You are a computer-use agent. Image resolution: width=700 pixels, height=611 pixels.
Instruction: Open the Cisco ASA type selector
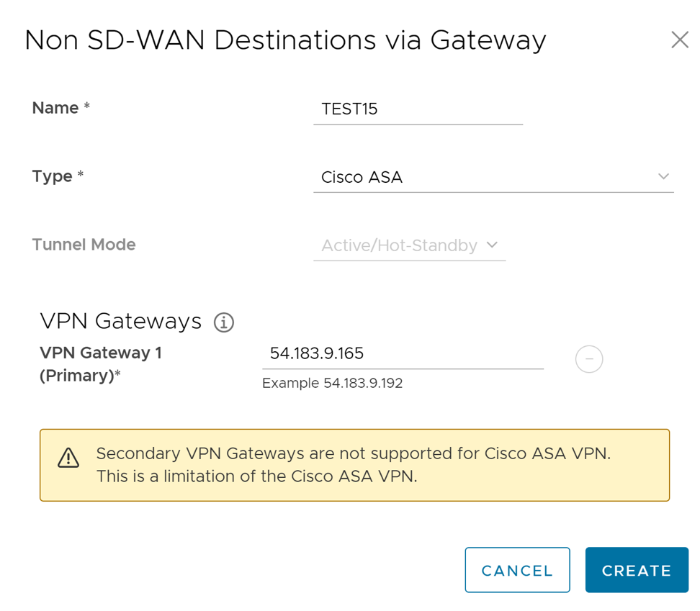[x=493, y=177]
